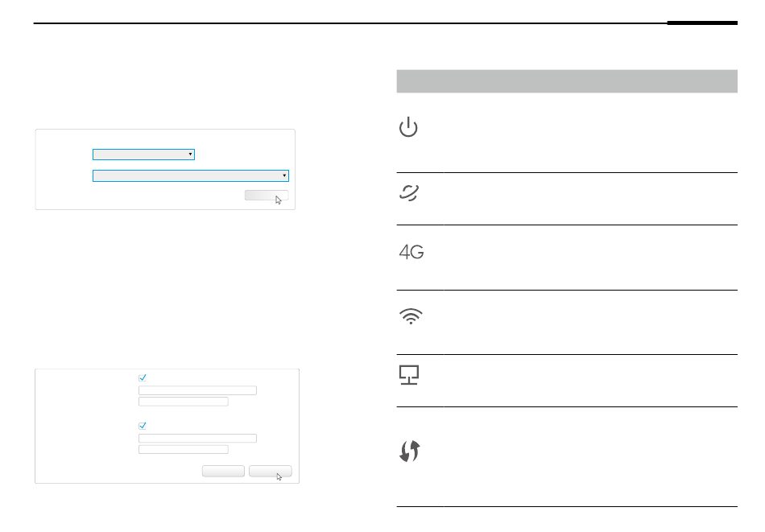The image size is (765, 532).
Task: Click the button below the wide dropdown
Action: pos(267,195)
